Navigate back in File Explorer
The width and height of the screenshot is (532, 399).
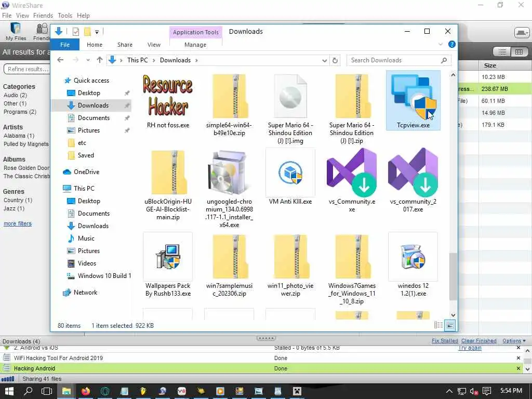[x=60, y=60]
